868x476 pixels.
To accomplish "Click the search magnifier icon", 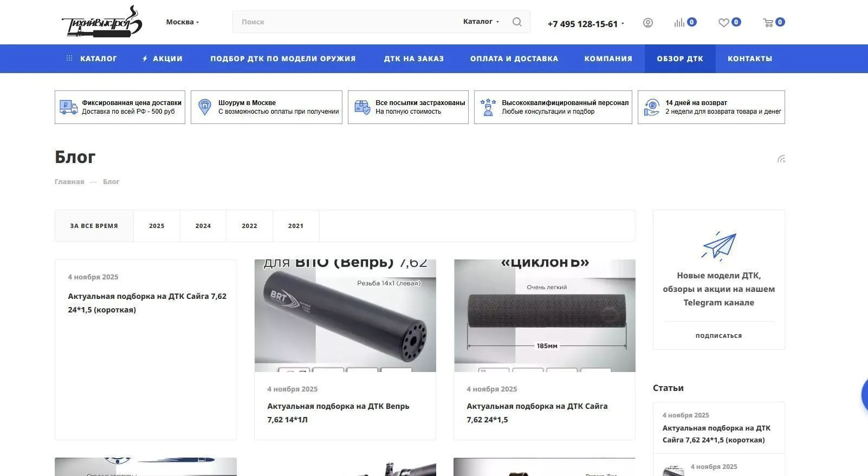I will pyautogui.click(x=517, y=22).
